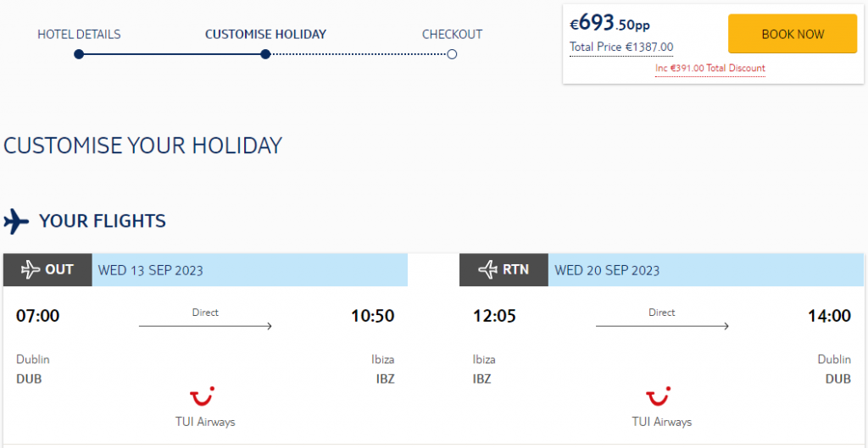This screenshot has height=448, width=868.
Task: Click the outbound plane icon beside OUT
Action: 31,270
